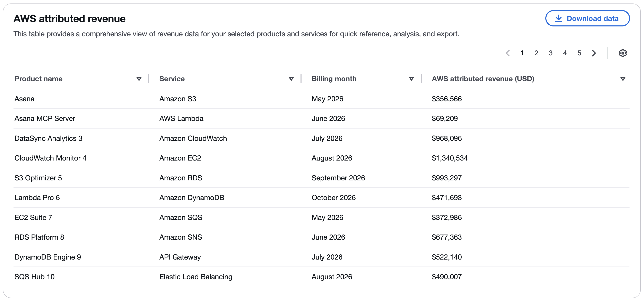Select the SQS Hub 10 cell

[35, 277]
